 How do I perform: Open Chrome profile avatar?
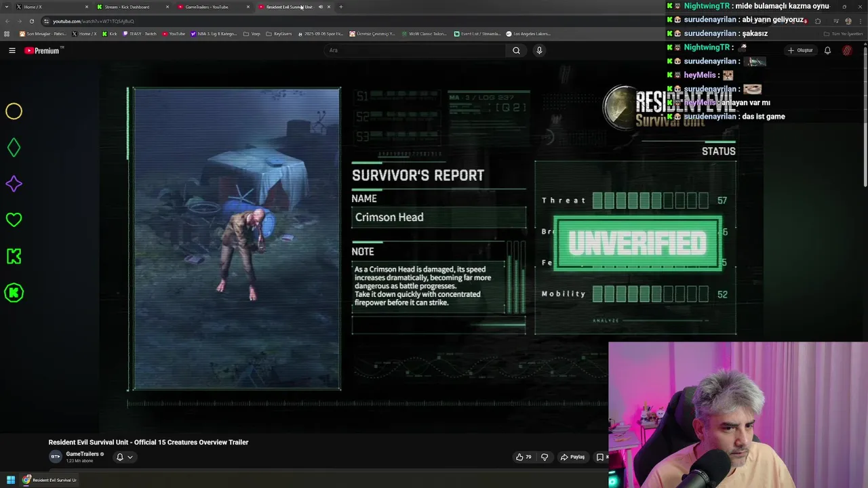click(848, 21)
